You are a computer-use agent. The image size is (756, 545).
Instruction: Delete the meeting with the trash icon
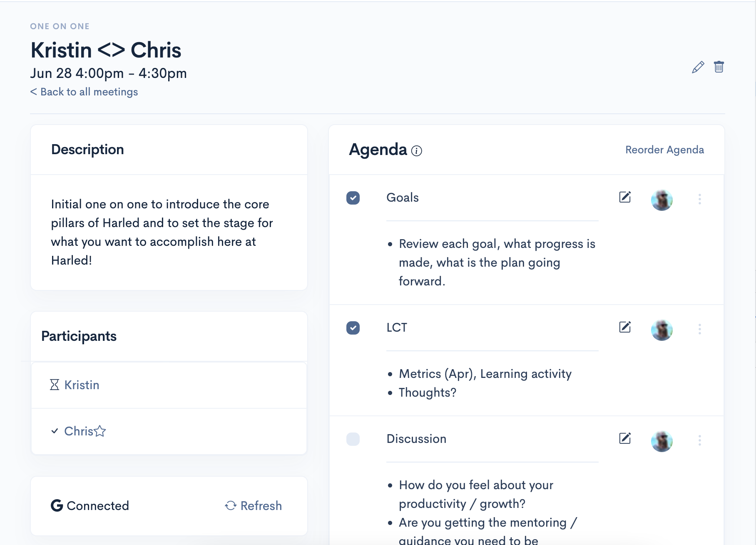click(x=719, y=67)
